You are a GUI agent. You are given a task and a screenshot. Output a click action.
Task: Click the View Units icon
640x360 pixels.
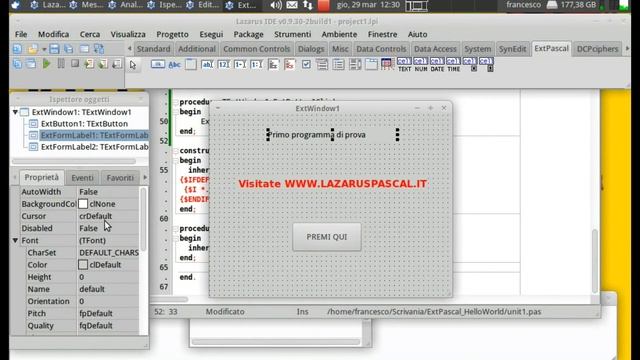[17, 64]
